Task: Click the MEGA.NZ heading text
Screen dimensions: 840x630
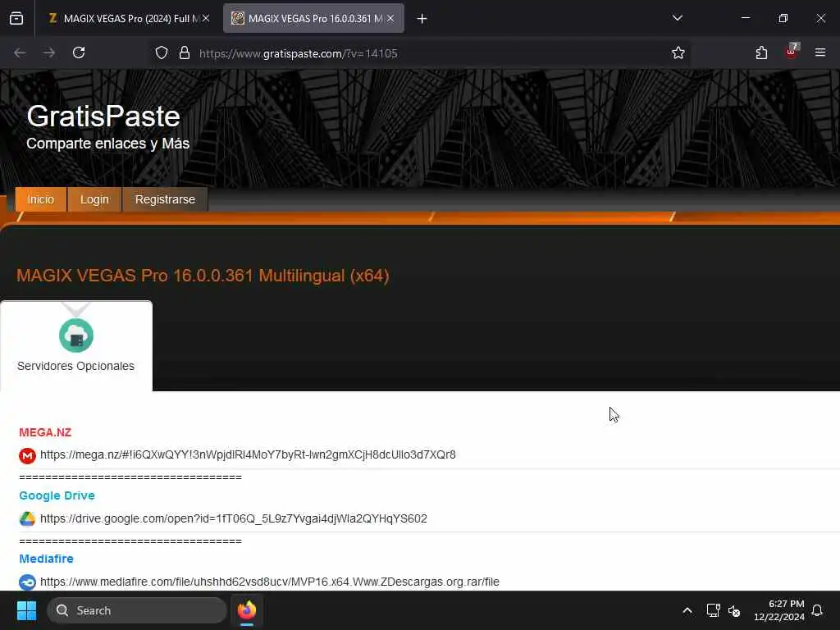Action: [45, 432]
